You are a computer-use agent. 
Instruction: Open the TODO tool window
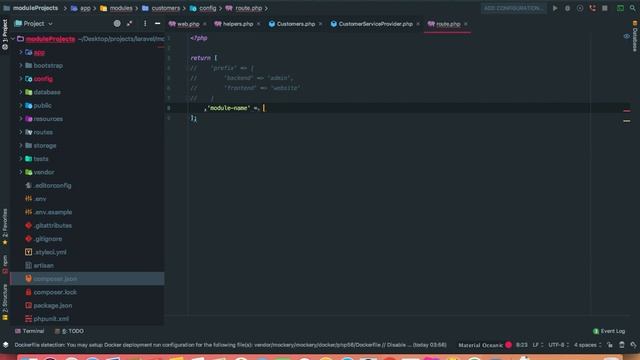[x=69, y=331]
